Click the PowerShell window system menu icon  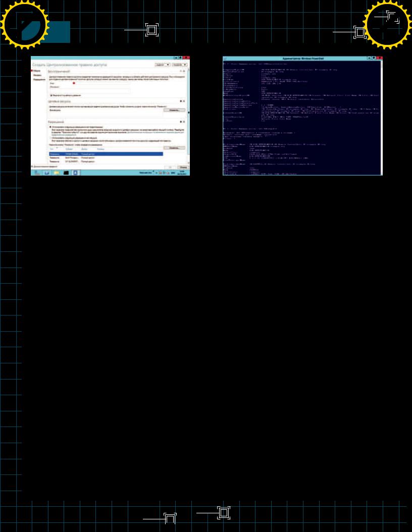click(x=225, y=59)
